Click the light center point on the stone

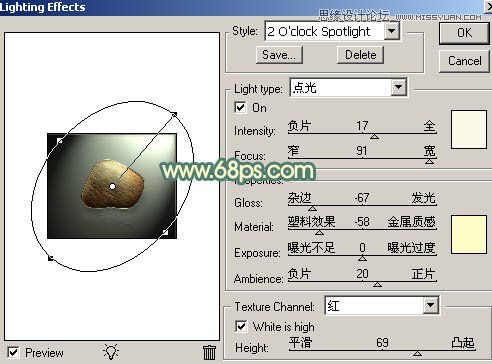point(113,186)
